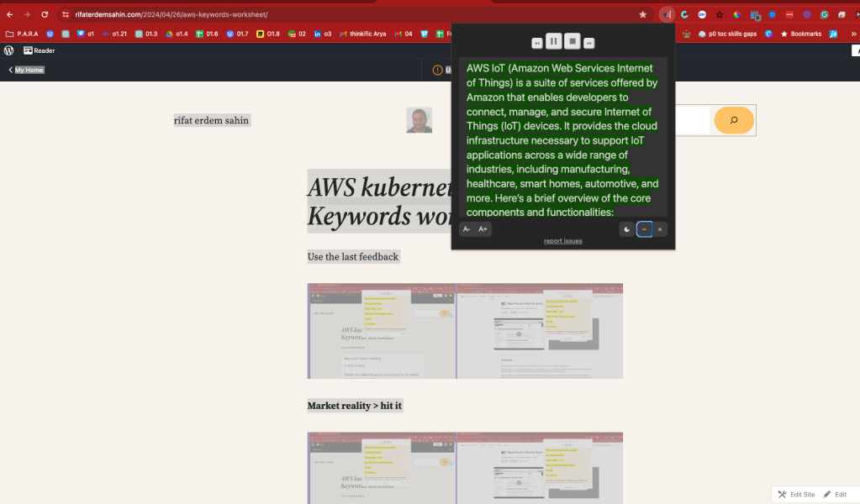Viewport: 860px width, 504px height.
Task: Open the P.A.R.A bookmarks folder
Action: (22, 34)
